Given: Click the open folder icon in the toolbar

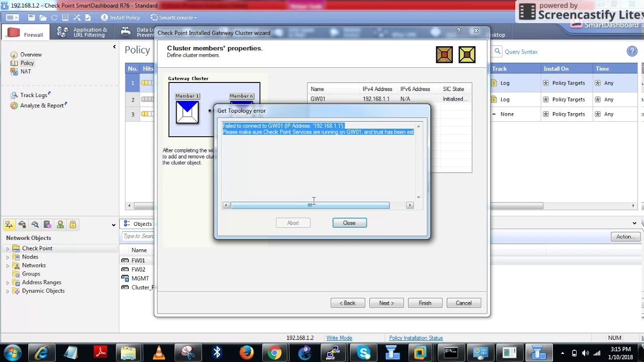Looking at the screenshot, I should click(x=43, y=18).
